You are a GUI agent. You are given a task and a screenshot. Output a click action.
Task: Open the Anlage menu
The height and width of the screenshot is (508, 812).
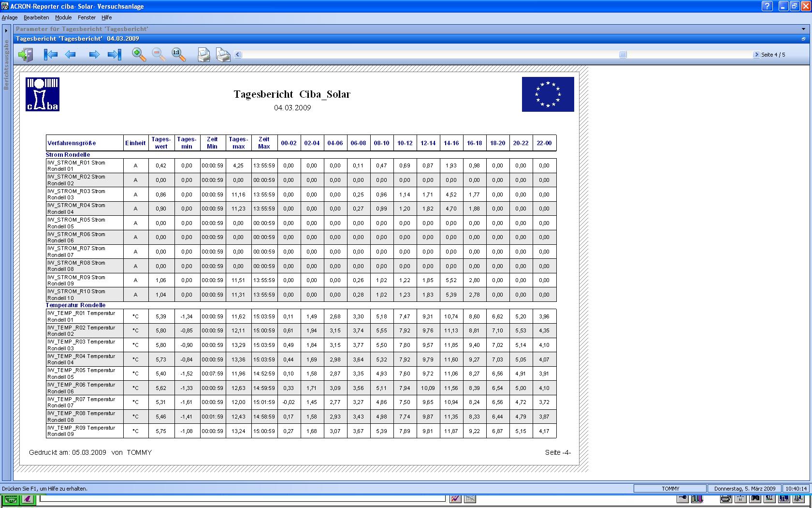pyautogui.click(x=10, y=17)
